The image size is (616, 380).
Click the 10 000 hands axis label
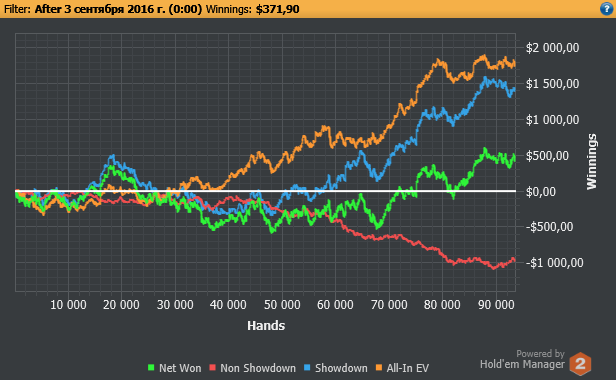click(68, 305)
